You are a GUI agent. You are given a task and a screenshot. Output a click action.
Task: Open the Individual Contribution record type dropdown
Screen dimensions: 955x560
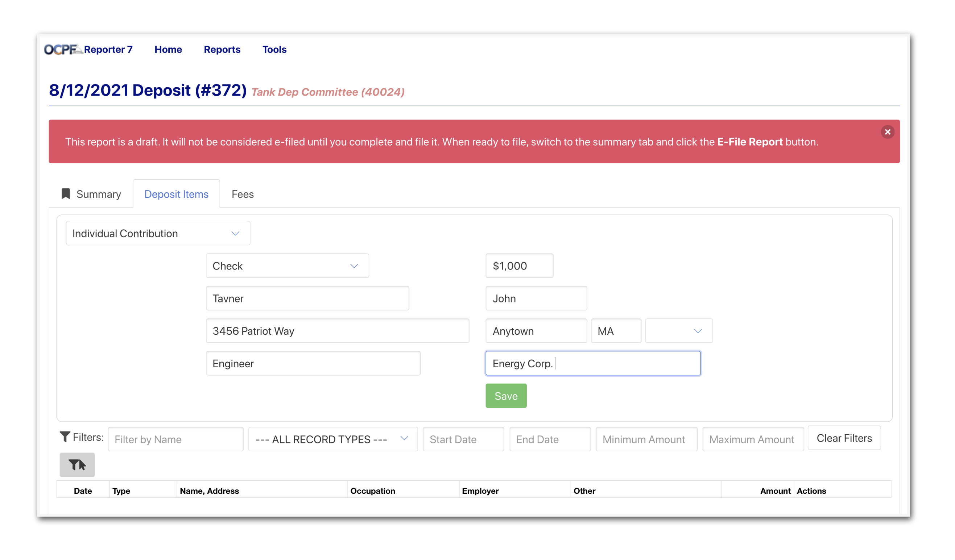coord(158,233)
